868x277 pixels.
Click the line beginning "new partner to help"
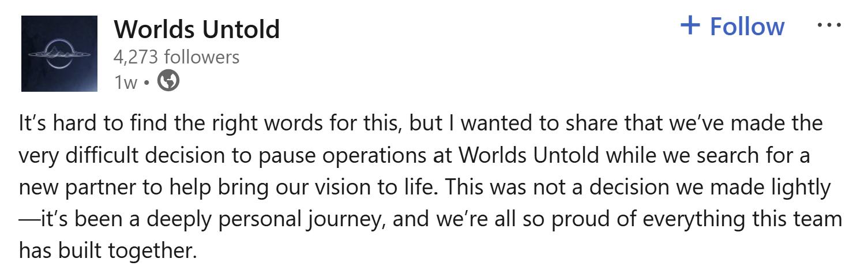425,188
